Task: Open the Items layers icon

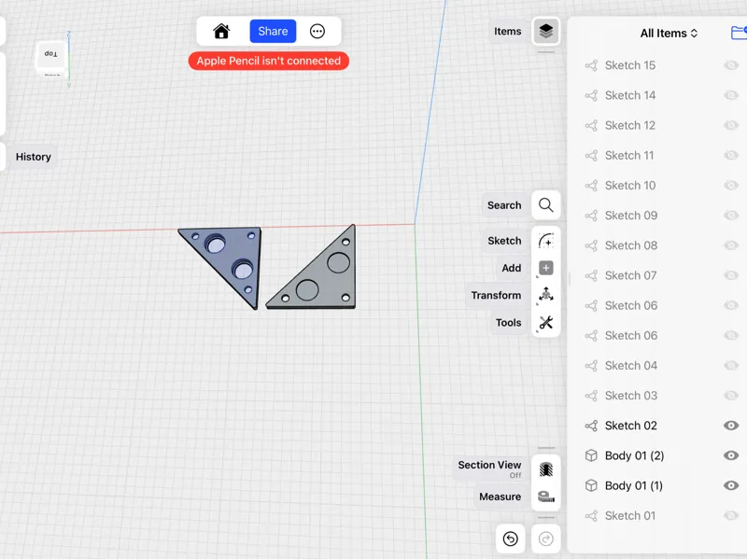Action: (x=546, y=32)
